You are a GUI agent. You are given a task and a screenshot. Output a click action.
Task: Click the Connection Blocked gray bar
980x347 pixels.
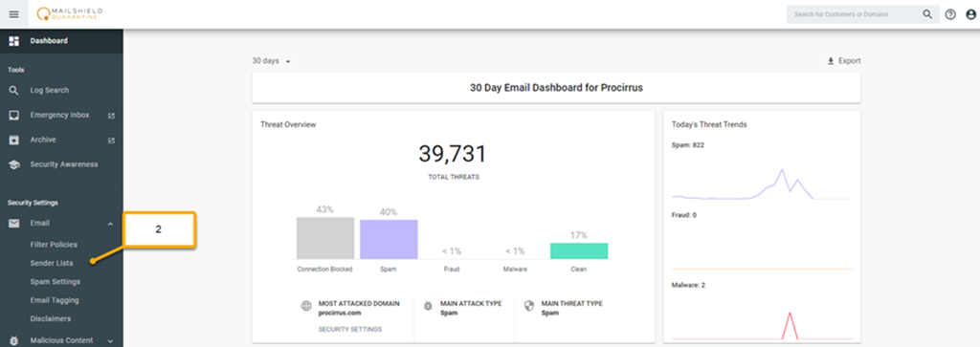pyautogui.click(x=325, y=238)
